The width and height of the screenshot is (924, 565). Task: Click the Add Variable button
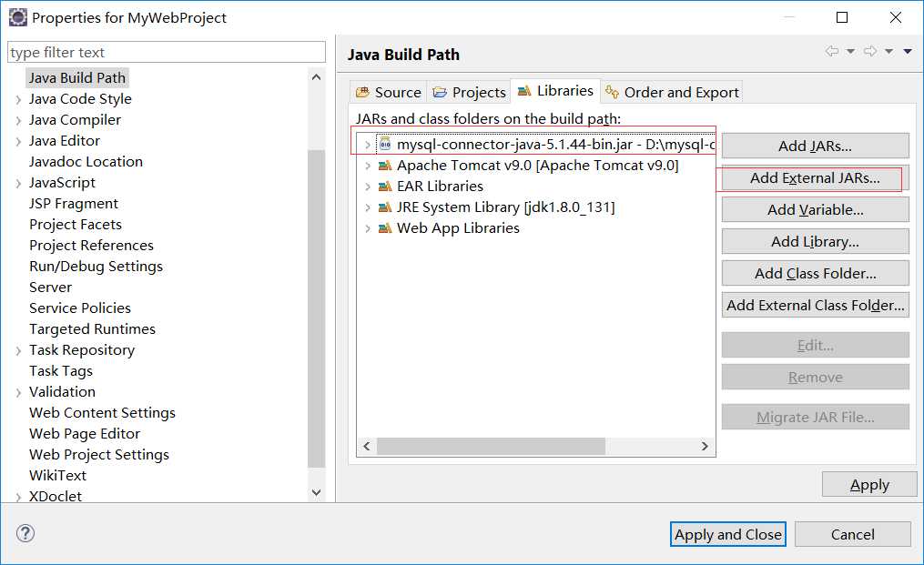tap(815, 210)
